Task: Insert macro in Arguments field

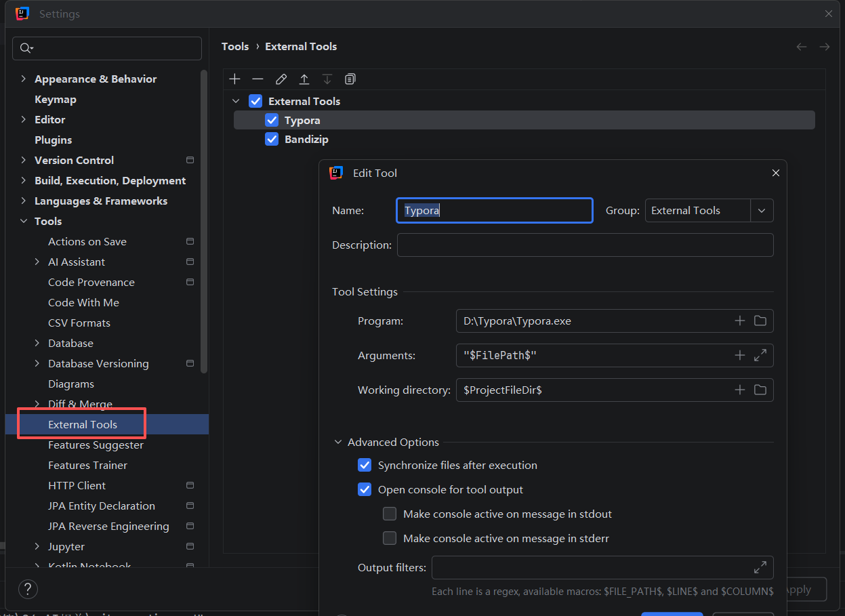Action: click(x=739, y=355)
